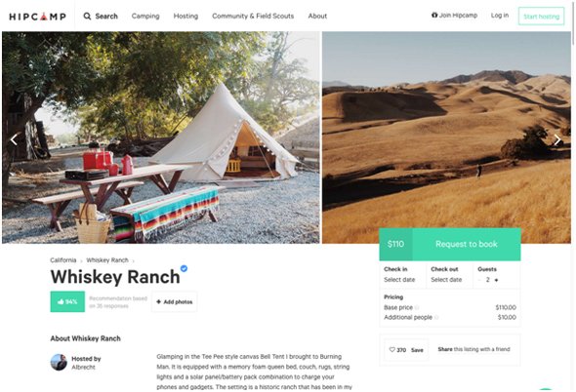Open the Camping menu
This screenshot has width=576, height=392.
(145, 17)
